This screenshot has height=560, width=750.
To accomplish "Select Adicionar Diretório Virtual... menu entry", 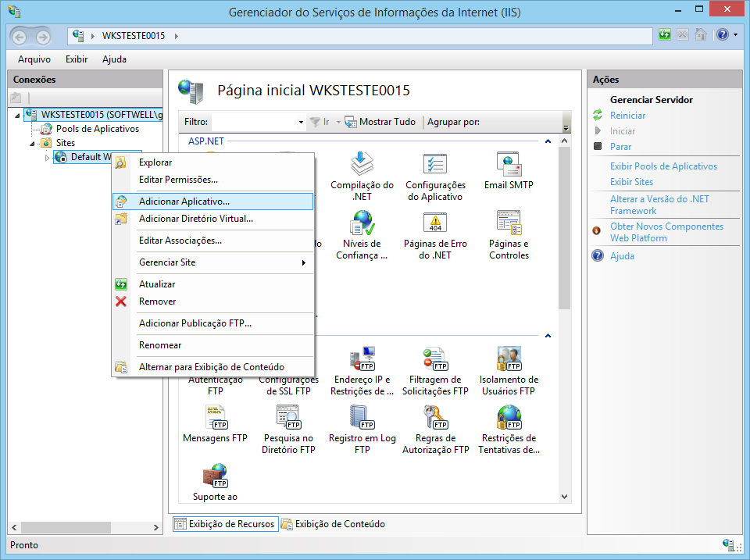I will 195,219.
